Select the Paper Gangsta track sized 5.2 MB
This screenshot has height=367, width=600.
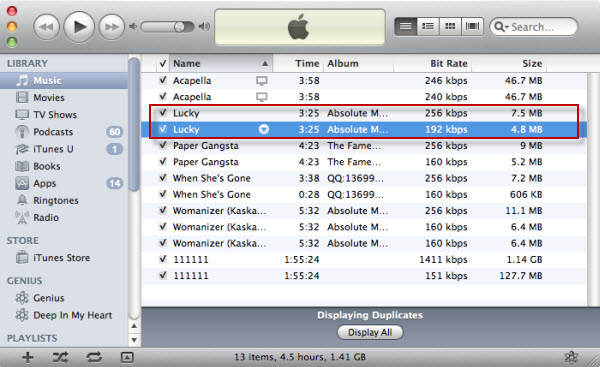pos(364,162)
